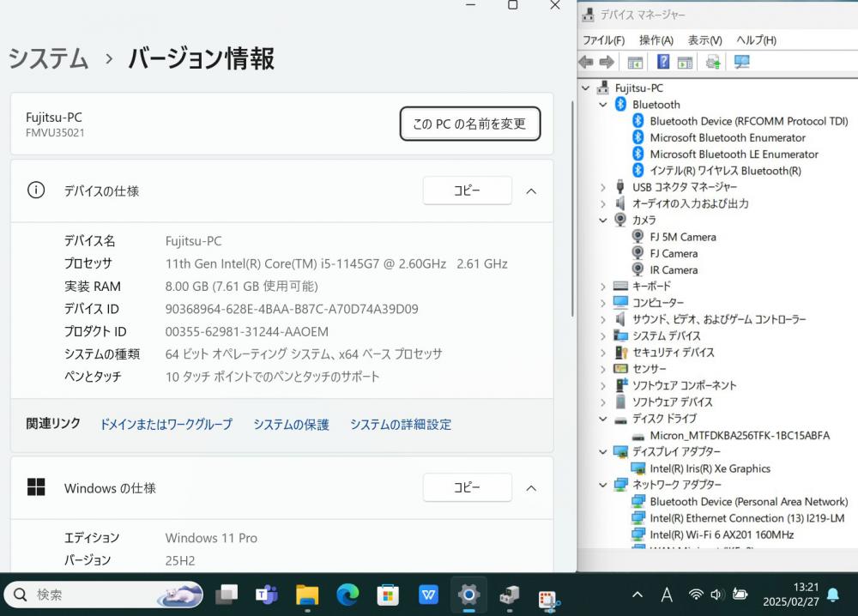Select the FJ 5M Camera device
The width and height of the screenshot is (858, 616).
[682, 237]
